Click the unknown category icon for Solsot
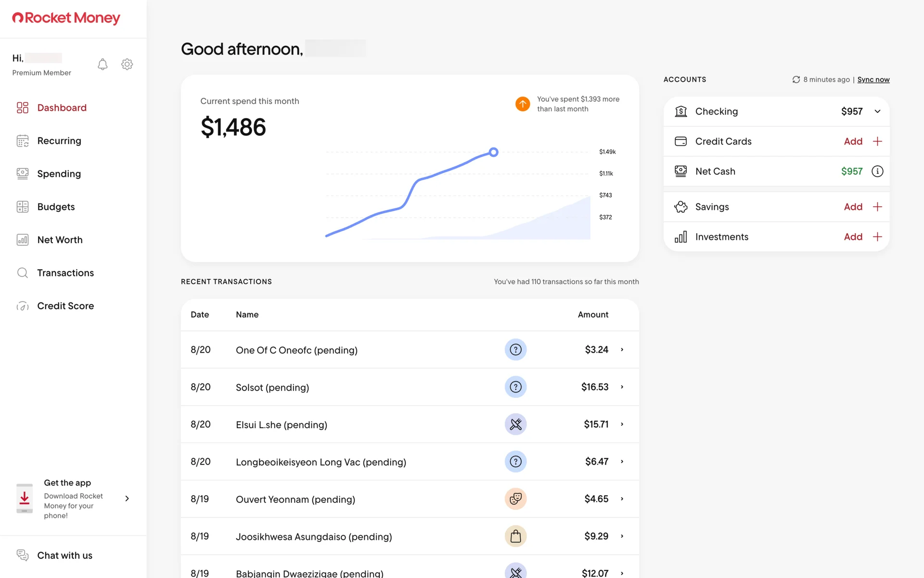This screenshot has height=578, width=924. click(515, 387)
